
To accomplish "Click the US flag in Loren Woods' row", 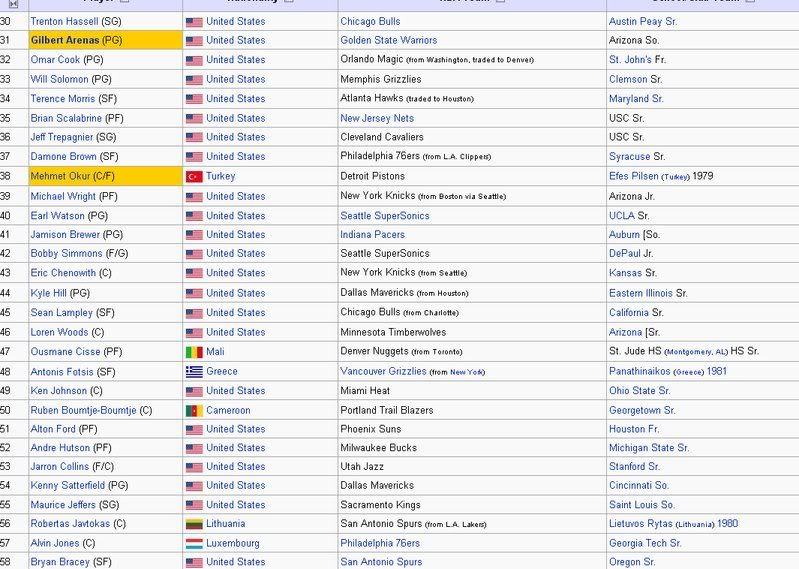I will tap(194, 333).
